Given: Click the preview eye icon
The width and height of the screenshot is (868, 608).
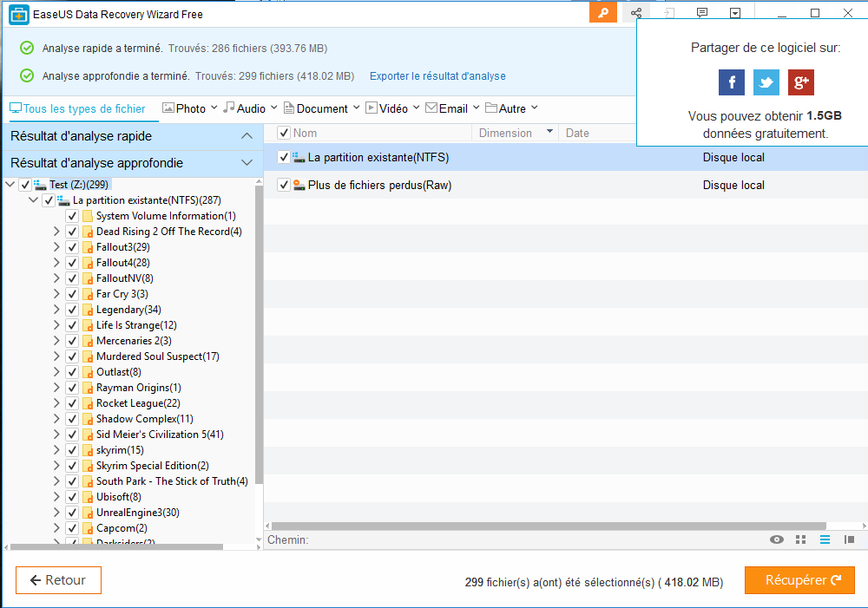Looking at the screenshot, I should point(777,539).
